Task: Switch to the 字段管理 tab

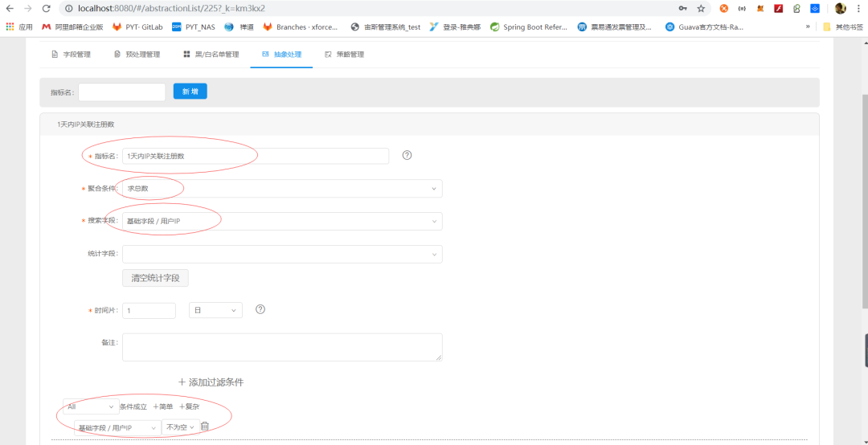Action: 71,55
